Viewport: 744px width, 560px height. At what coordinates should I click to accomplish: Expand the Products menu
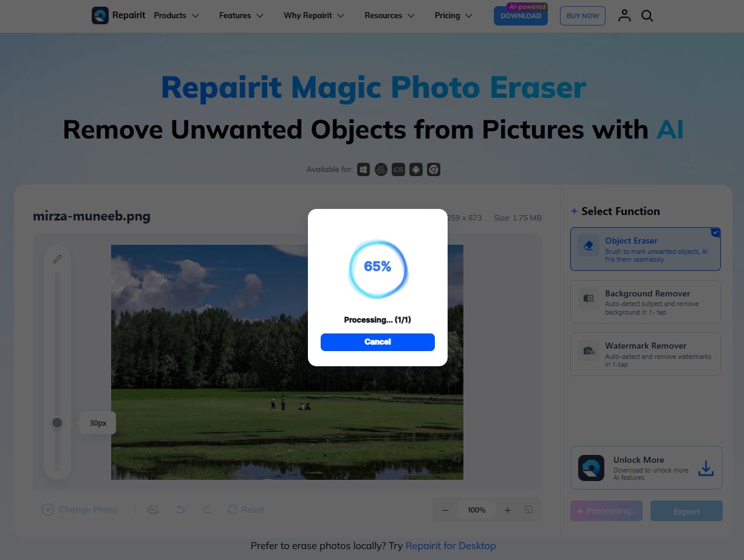177,16
